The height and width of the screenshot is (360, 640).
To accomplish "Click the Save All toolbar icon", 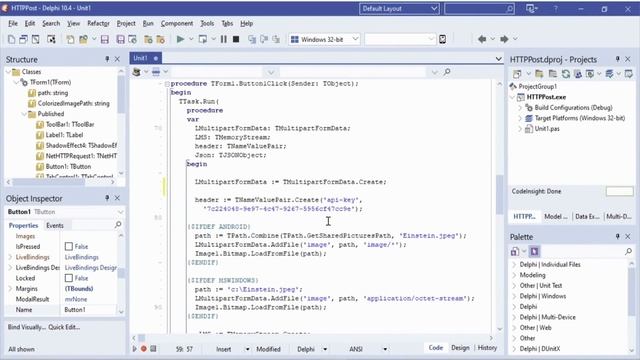I will tap(120, 39).
